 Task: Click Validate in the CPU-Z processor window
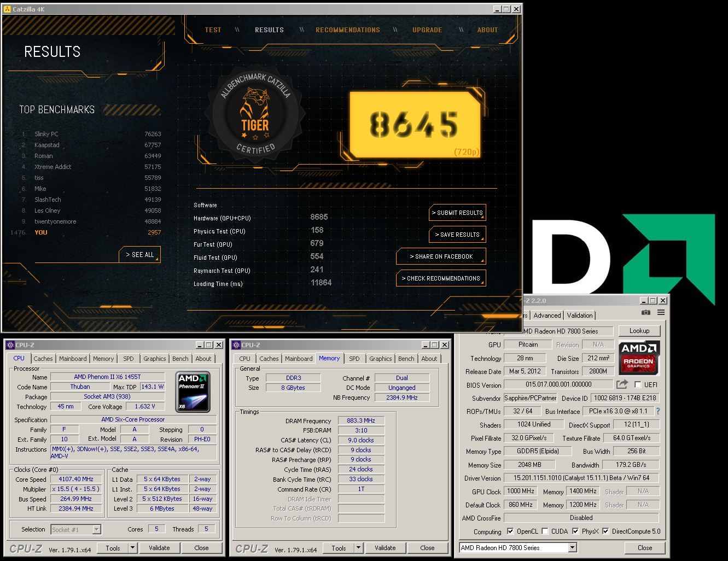coord(159,548)
